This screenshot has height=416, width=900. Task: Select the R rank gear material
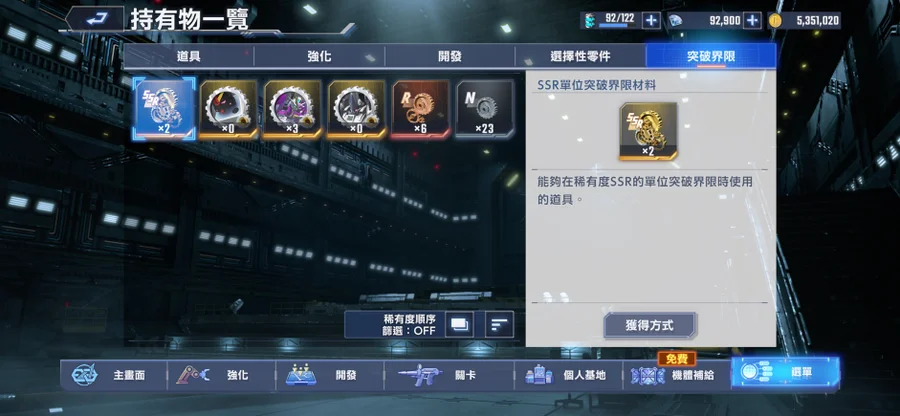point(421,109)
